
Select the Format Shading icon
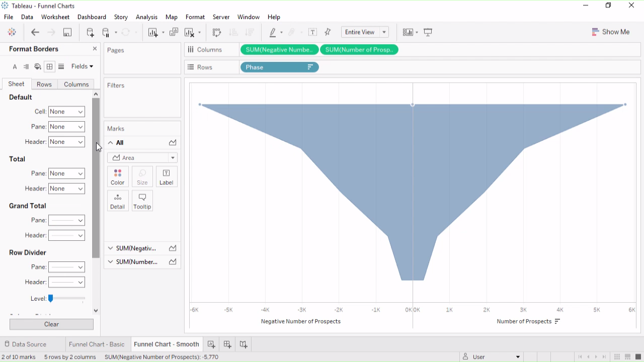coord(38,66)
